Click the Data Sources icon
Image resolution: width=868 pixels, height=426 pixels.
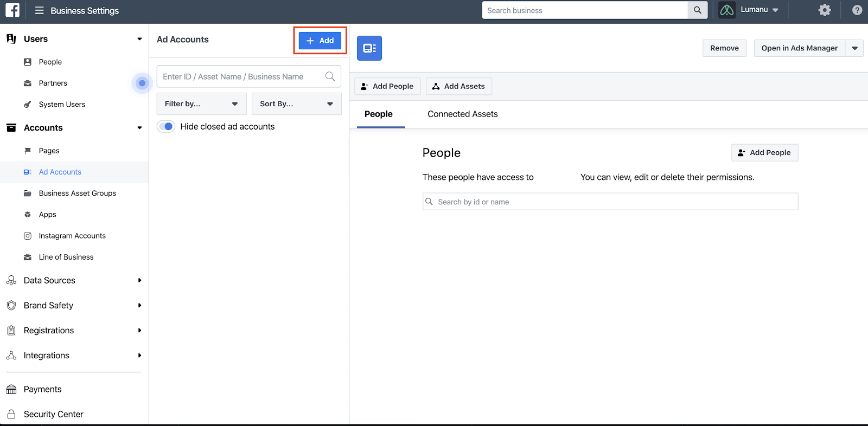[11, 280]
